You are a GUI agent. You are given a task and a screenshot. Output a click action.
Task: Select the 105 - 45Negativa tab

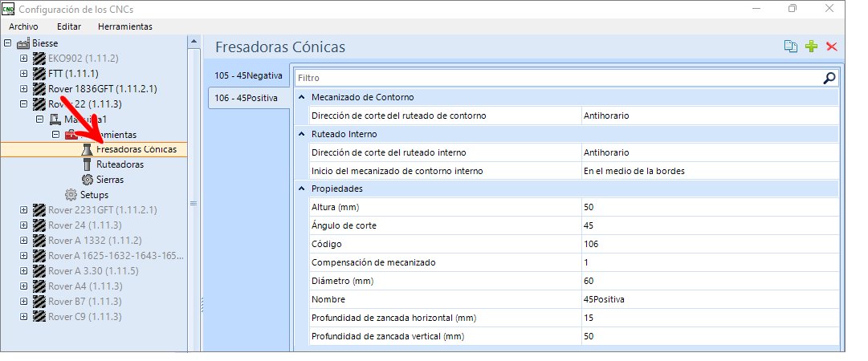pos(249,75)
